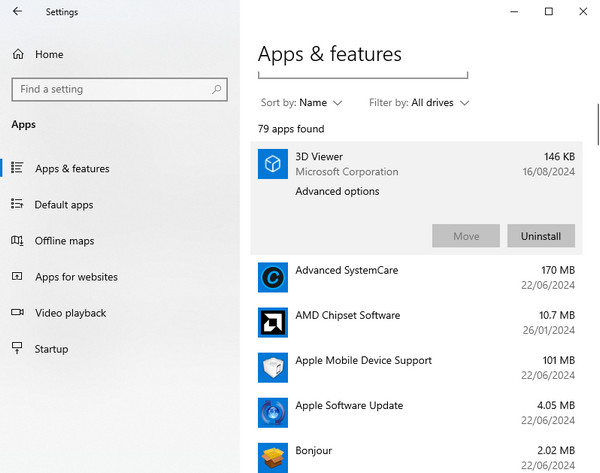Image resolution: width=600 pixels, height=473 pixels.
Task: Click the 3D Viewer app title
Action: click(x=319, y=157)
